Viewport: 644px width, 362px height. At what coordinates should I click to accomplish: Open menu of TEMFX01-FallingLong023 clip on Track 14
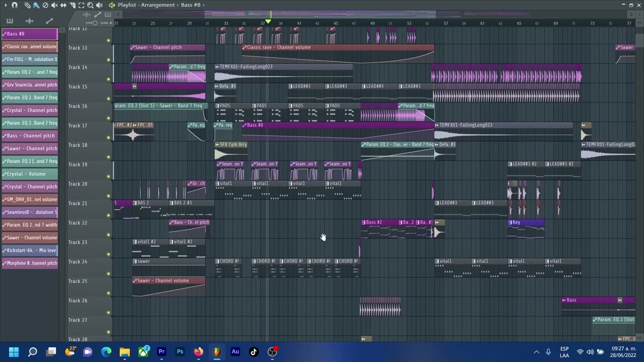point(217,67)
